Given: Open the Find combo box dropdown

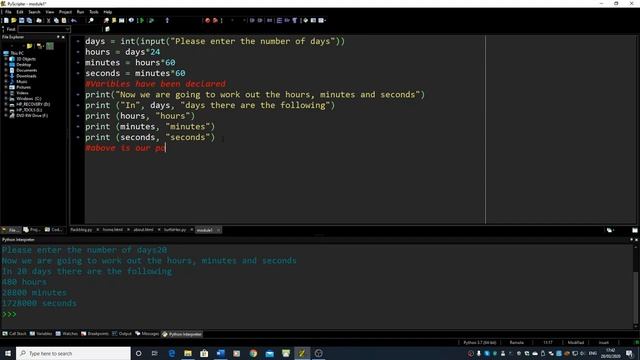Looking at the screenshot, I should pyautogui.click(x=67, y=29).
